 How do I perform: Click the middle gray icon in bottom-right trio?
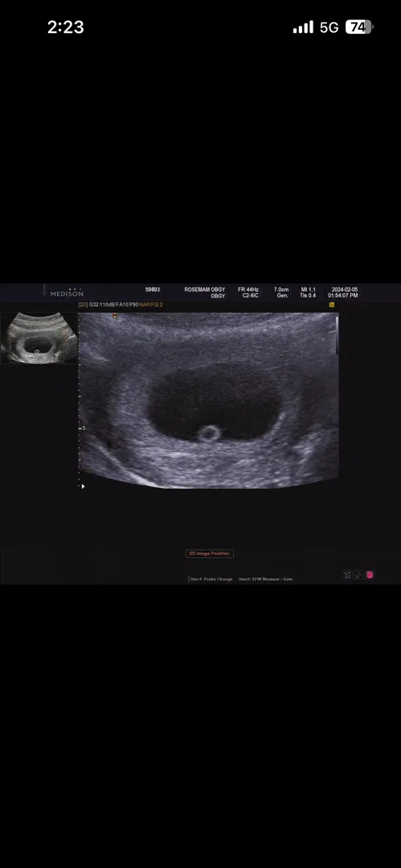(x=358, y=575)
